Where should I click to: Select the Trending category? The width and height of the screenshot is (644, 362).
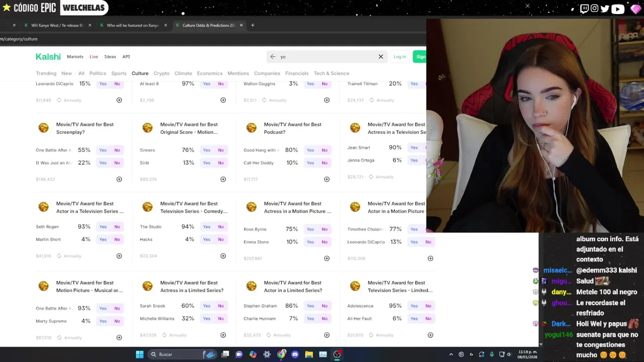click(x=46, y=73)
